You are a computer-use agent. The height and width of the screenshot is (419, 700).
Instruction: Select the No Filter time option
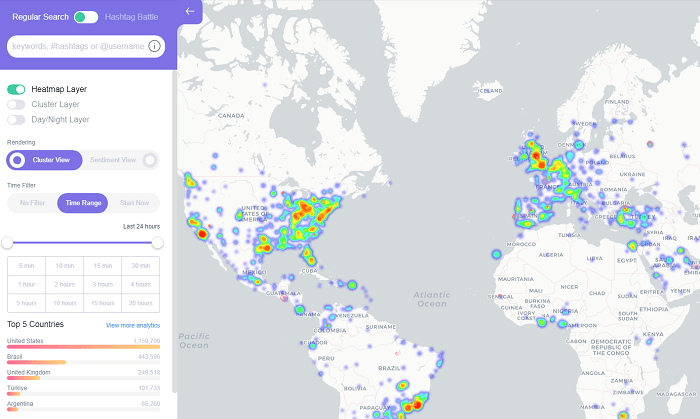(x=32, y=203)
